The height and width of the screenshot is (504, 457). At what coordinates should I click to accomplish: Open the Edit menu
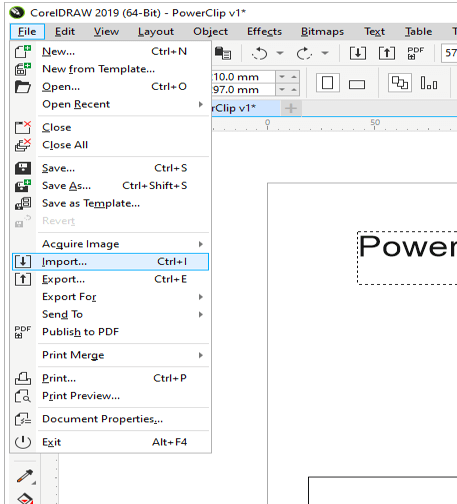pos(65,32)
